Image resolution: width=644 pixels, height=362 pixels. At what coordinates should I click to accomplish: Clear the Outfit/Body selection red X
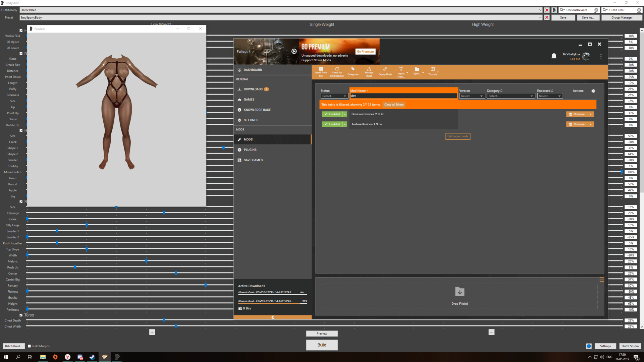(x=547, y=10)
